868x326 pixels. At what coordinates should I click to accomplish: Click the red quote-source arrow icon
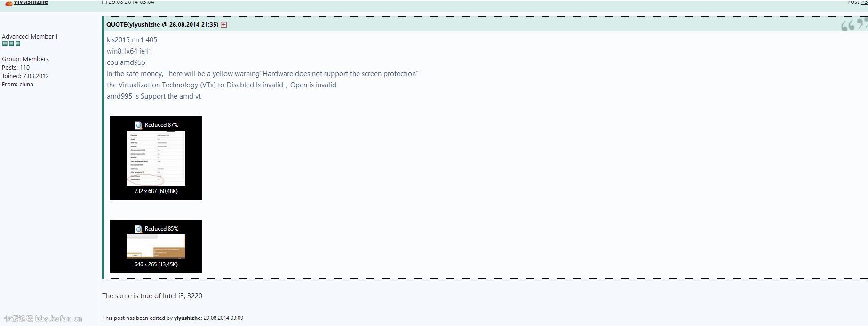[x=223, y=25]
